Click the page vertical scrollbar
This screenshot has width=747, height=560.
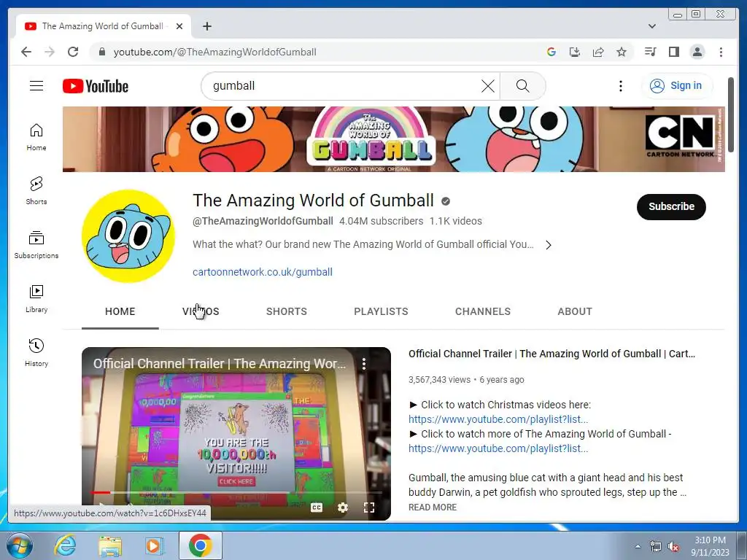click(x=731, y=114)
